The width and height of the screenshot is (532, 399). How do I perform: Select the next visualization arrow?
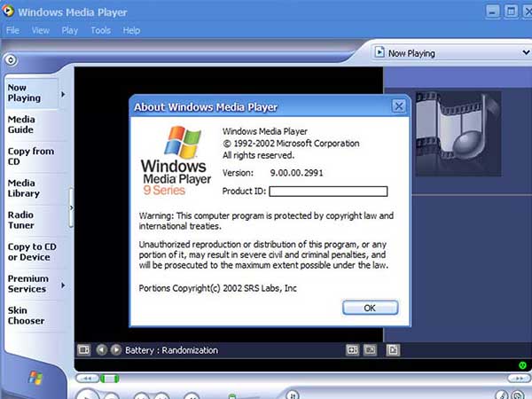tap(116, 350)
